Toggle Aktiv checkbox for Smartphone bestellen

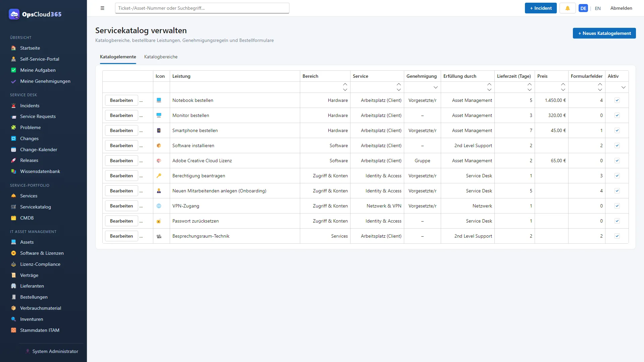tap(617, 130)
